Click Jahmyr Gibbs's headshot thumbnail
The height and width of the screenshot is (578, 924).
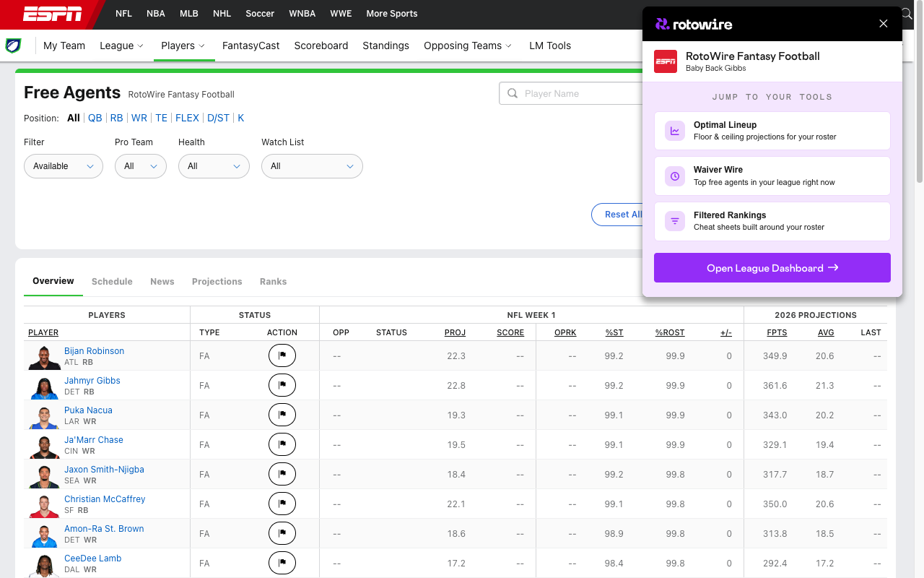44,387
